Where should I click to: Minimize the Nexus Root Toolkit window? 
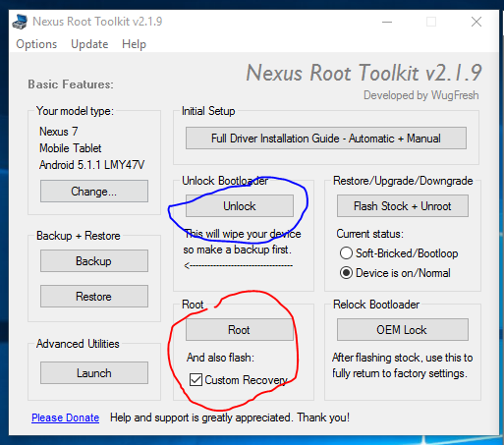coord(387,22)
